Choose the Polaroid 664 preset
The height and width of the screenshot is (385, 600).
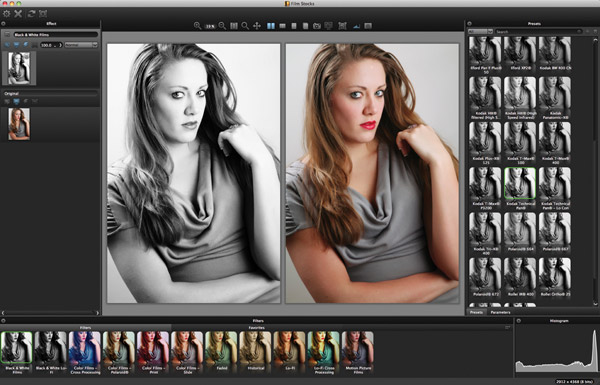pos(520,232)
